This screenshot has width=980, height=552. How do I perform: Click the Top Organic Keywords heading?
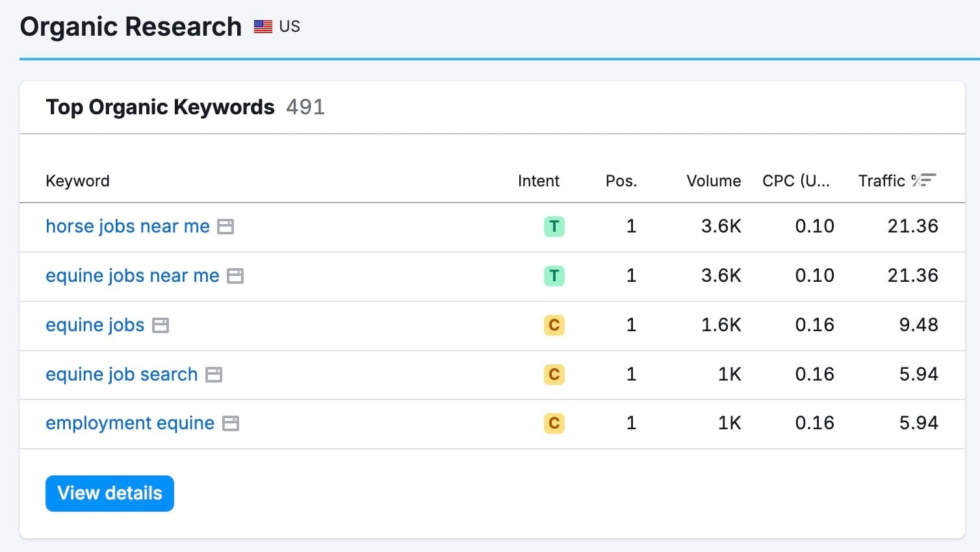coord(160,107)
